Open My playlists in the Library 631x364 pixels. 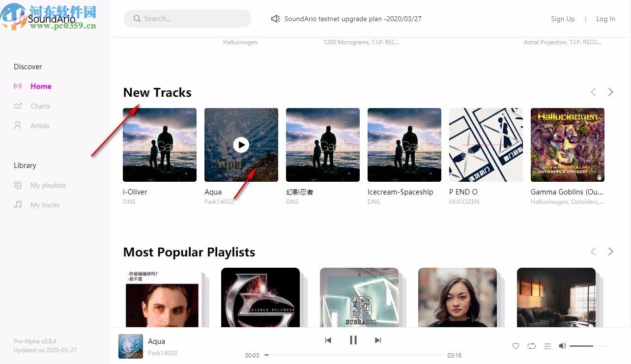coord(48,185)
